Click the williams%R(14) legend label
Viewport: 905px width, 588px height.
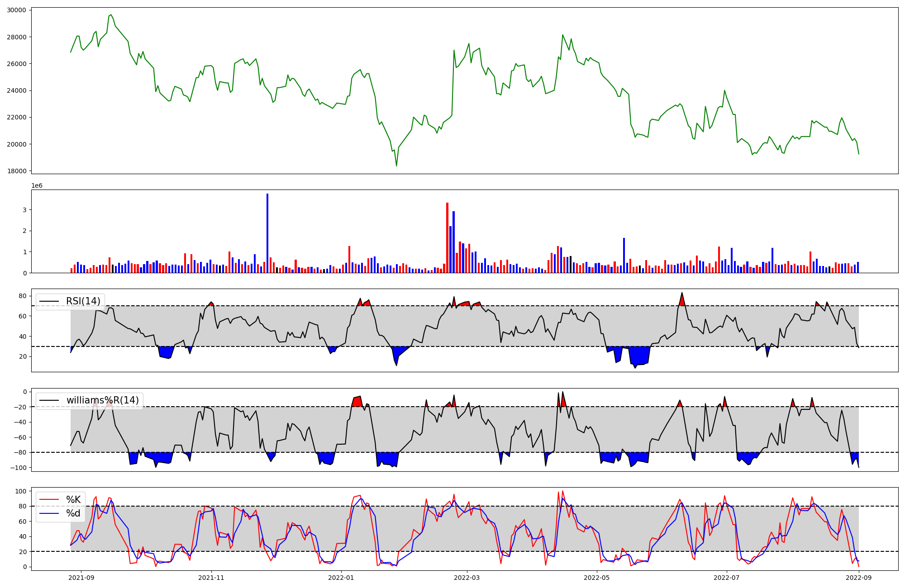102,400
